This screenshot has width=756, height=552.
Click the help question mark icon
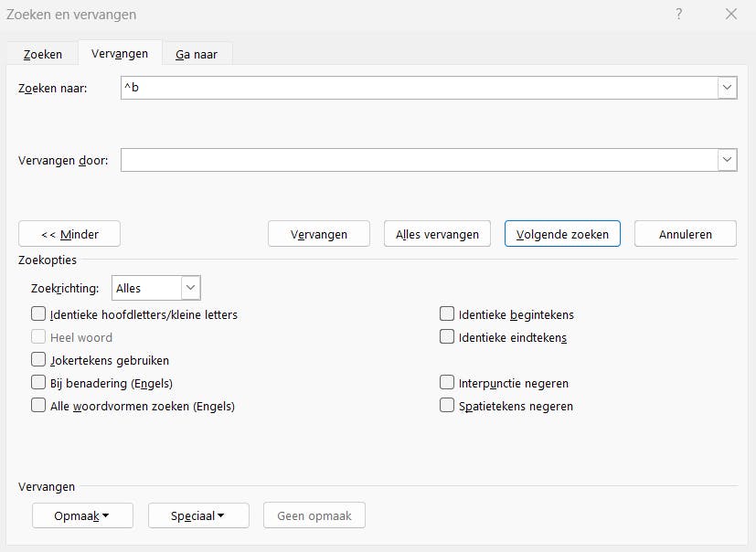coord(679,14)
